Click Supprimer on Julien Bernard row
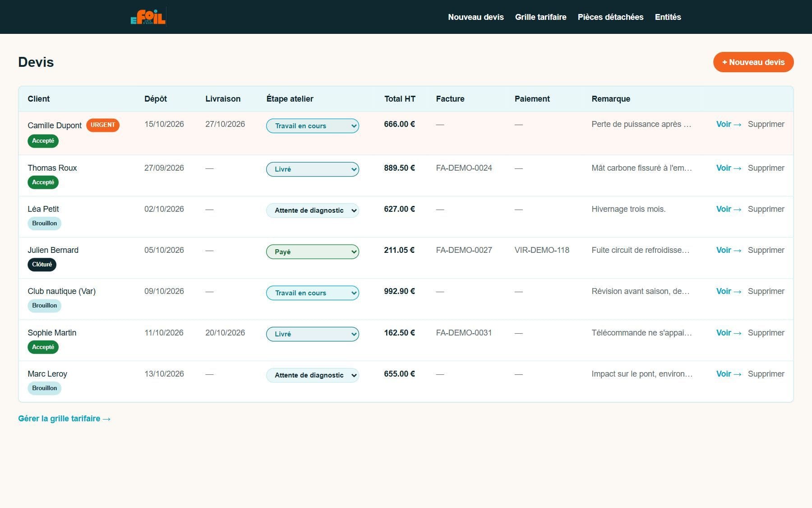The height and width of the screenshot is (508, 812). 766,250
